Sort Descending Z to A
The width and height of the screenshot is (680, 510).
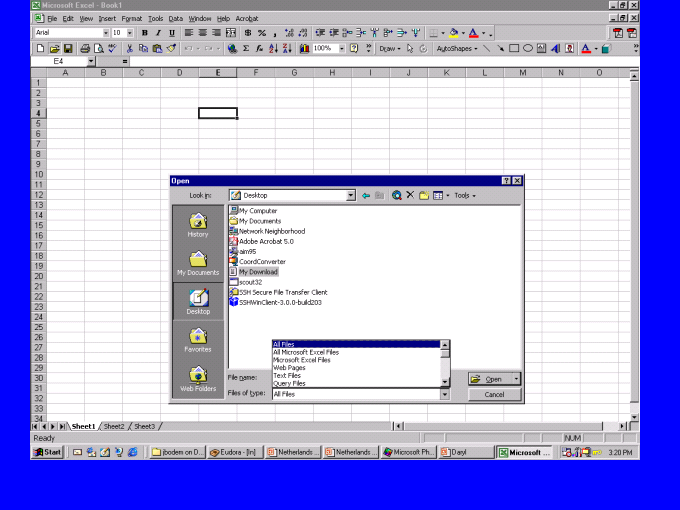pyautogui.click(x=287, y=49)
